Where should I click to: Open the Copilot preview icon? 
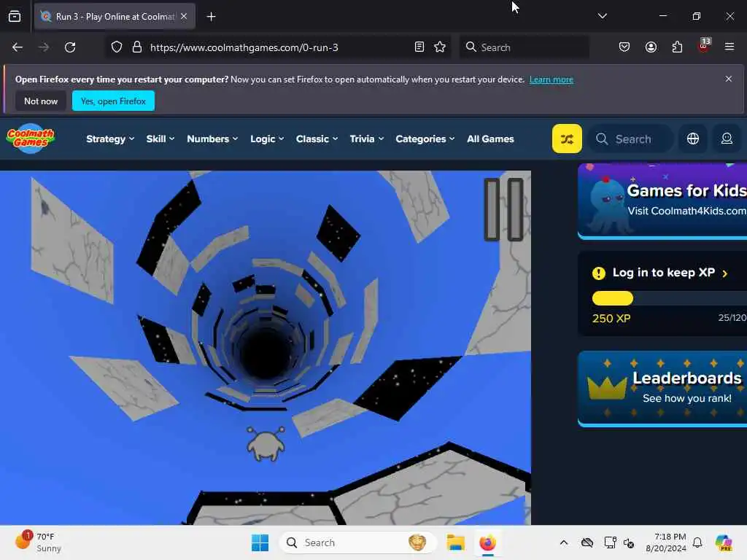724,542
